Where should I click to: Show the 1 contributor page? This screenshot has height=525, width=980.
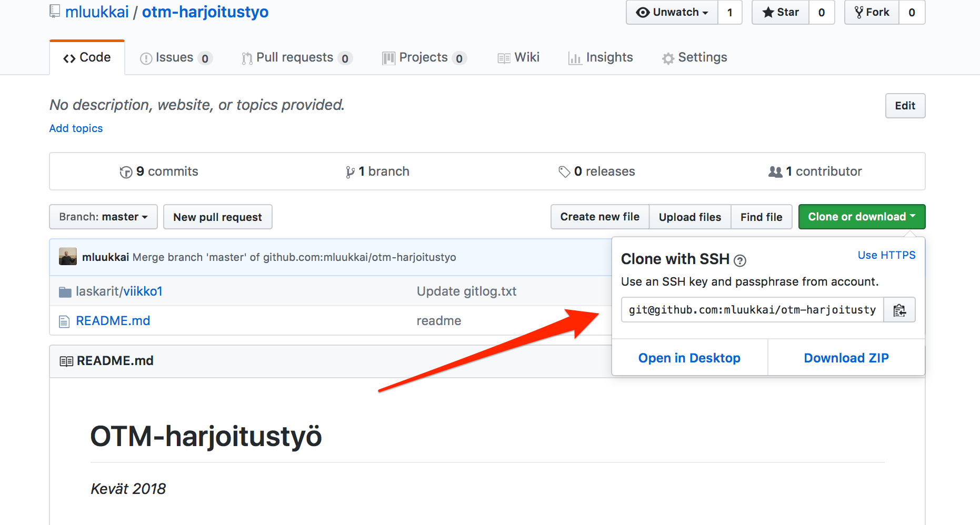point(815,171)
